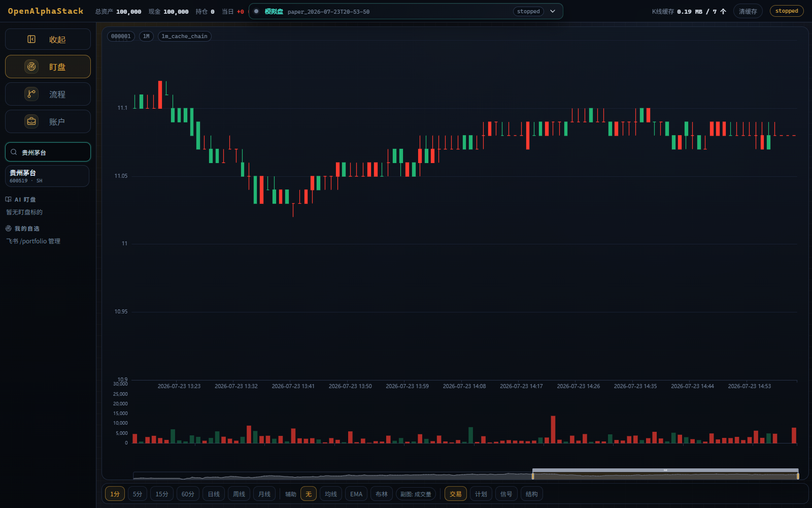Click the 模拟盘 status dot
The image size is (812, 508).
(x=256, y=11)
